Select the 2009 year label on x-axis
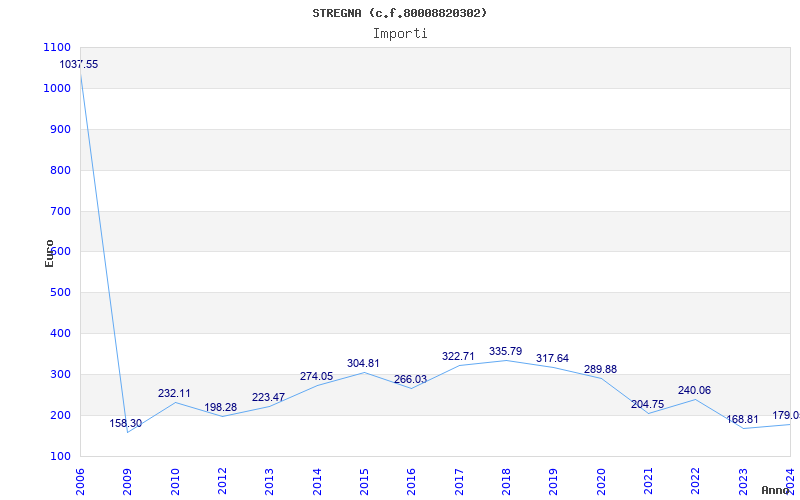Image resolution: width=800 pixels, height=500 pixels. tap(128, 482)
